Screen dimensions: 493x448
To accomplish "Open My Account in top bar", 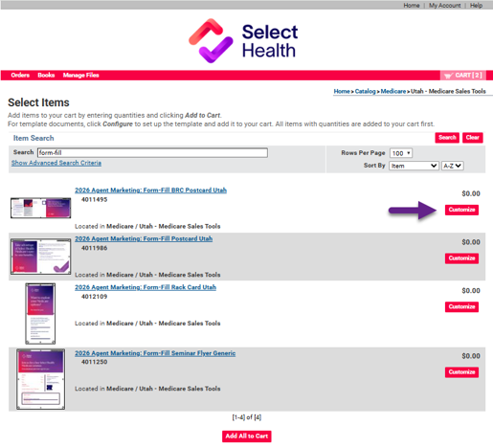I will (444, 6).
